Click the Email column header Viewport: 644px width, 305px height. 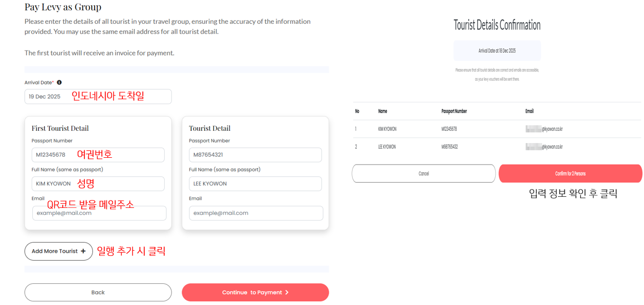click(x=529, y=111)
